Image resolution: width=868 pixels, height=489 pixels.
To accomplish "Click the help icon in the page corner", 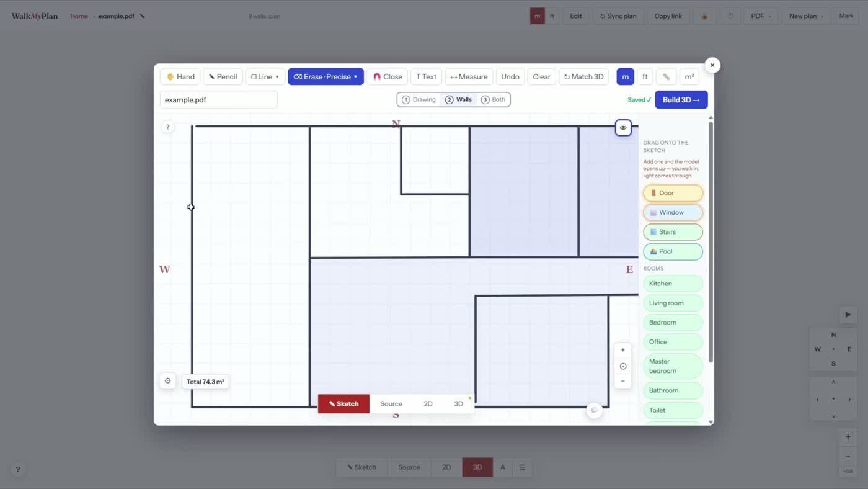I will pyautogui.click(x=17, y=470).
